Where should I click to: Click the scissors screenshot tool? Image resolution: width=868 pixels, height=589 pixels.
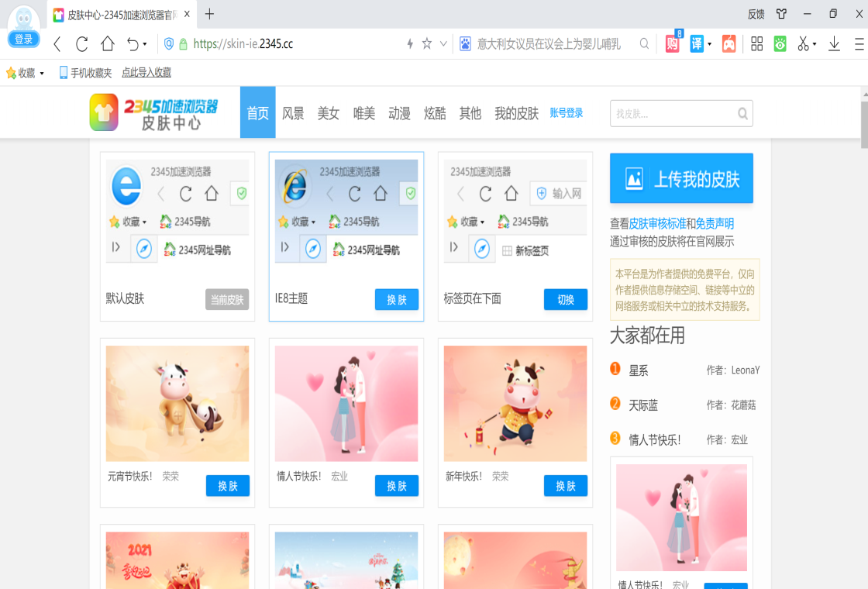[803, 43]
